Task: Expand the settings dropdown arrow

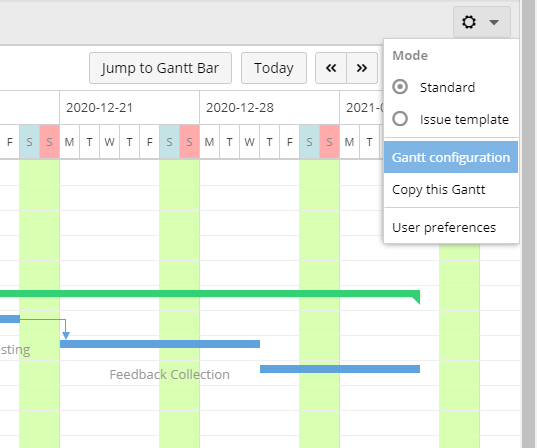Action: 494,23
